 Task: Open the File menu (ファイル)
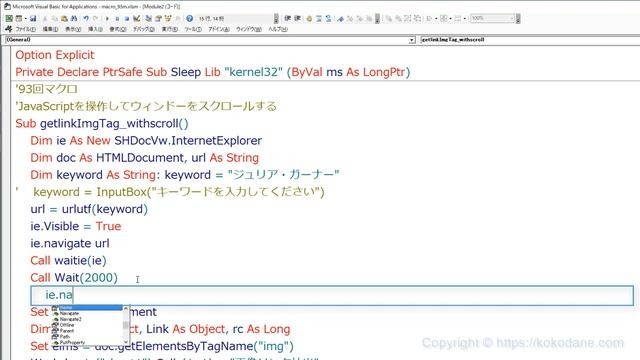tap(25, 29)
